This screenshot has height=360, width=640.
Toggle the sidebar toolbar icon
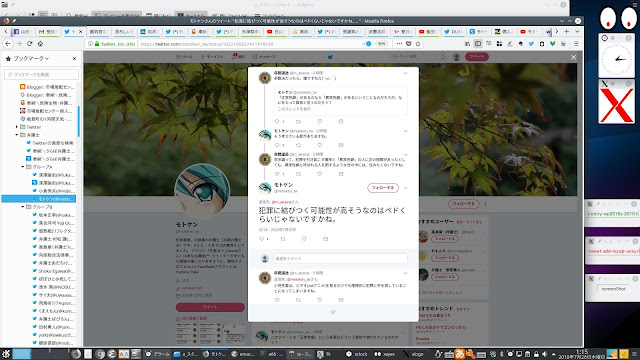pos(478,44)
